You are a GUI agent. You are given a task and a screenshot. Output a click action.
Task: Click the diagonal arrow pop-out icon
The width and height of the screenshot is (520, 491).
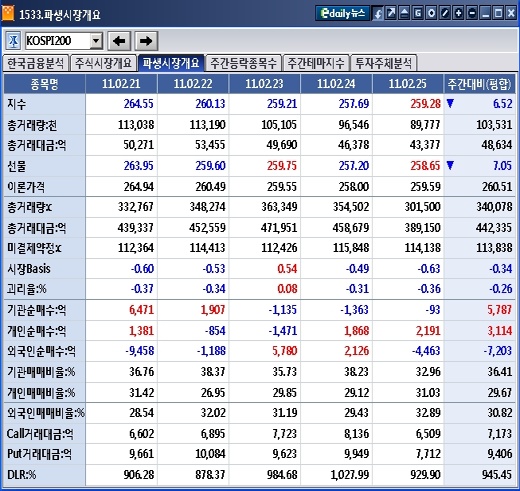(391, 13)
